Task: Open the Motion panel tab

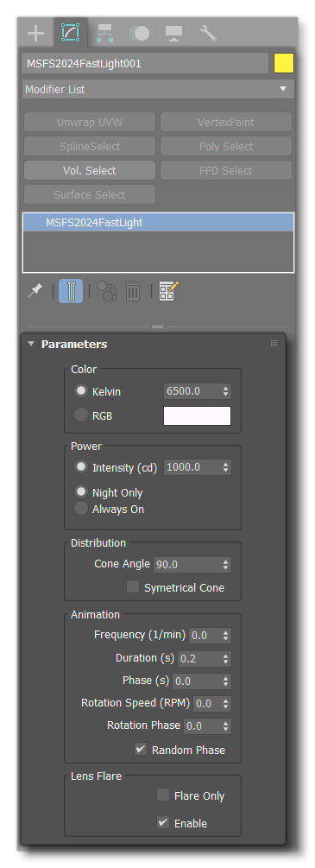Action: (x=139, y=34)
